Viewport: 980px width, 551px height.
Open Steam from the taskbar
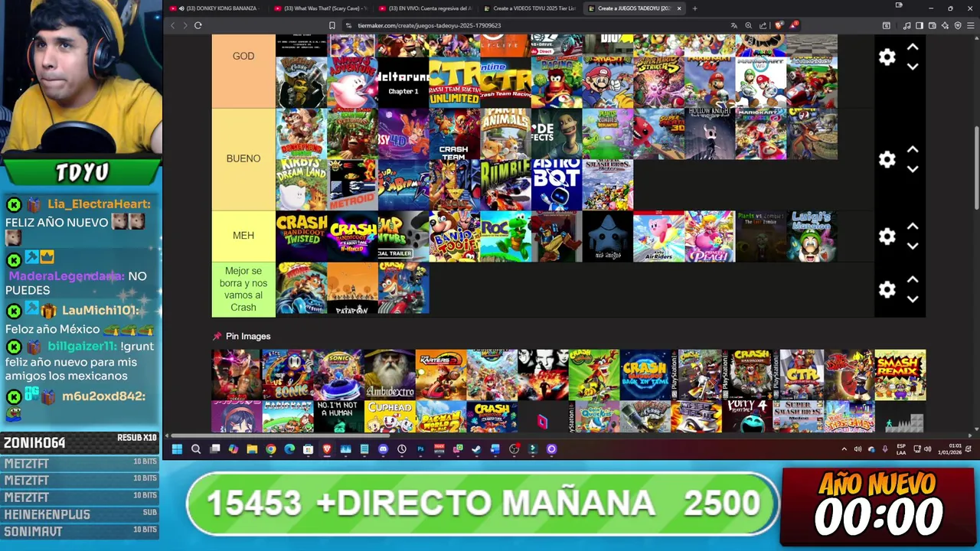476,449
